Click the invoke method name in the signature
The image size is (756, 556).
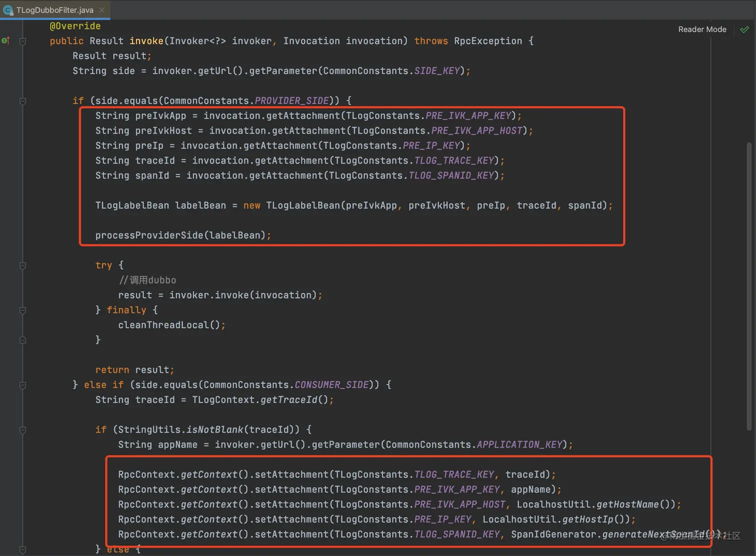click(x=146, y=41)
